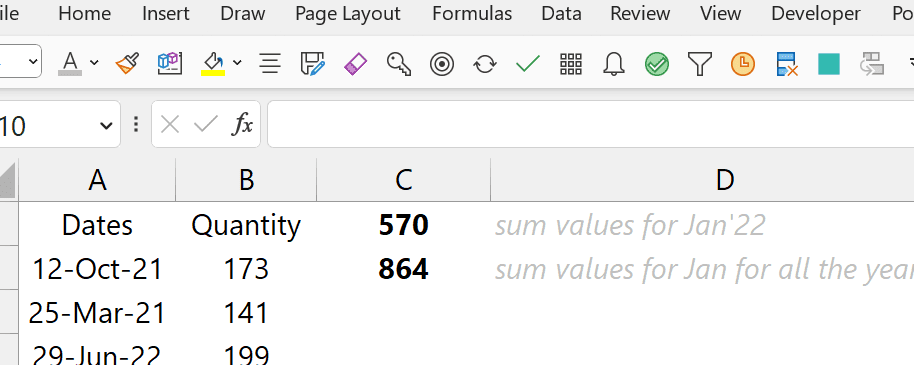Open the Data ribbon tab
Screen dimensions: 914x365
coord(561,13)
